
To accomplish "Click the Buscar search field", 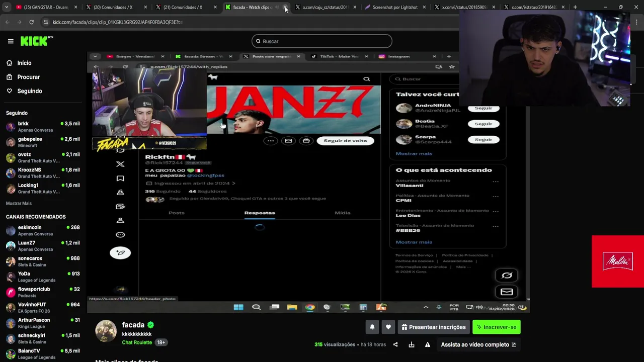I will click(x=322, y=41).
